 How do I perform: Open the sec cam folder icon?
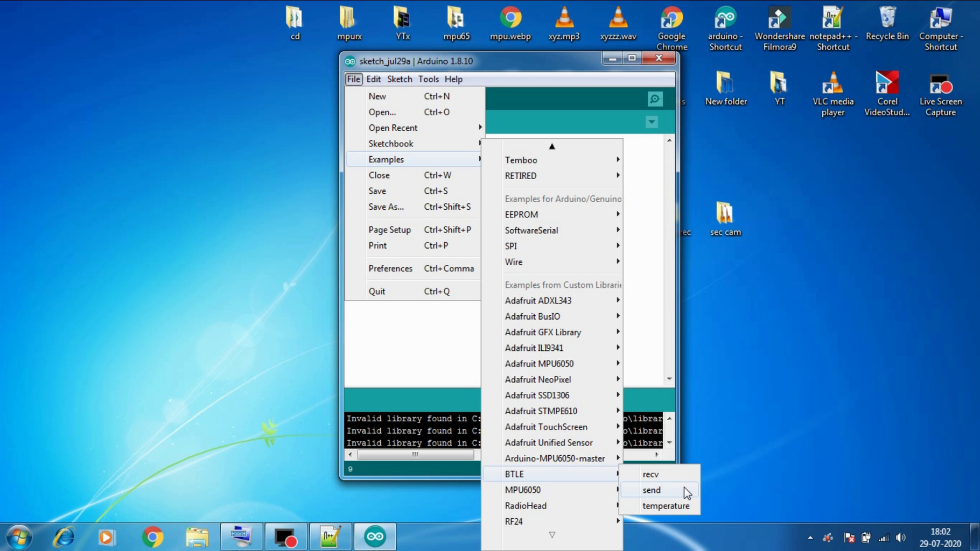tap(725, 218)
